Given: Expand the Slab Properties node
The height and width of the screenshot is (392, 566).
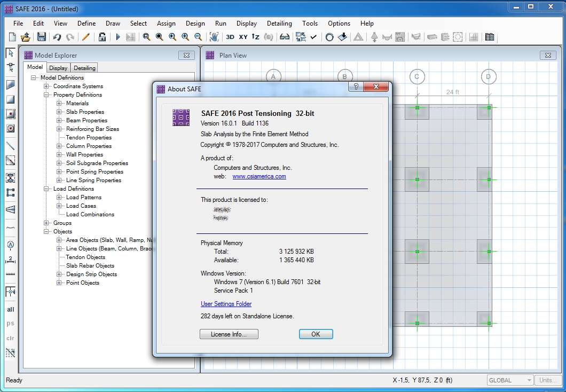Looking at the screenshot, I should 59,112.
